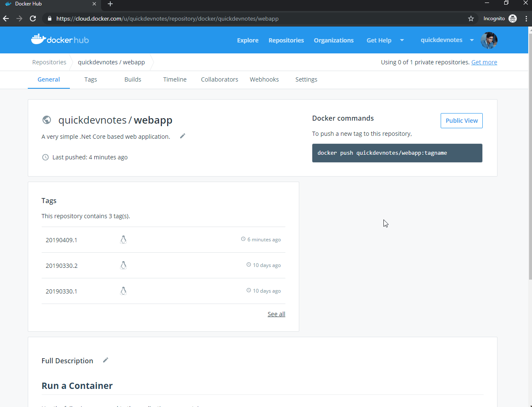Click the Linux icon for tag 20190409.1
532x407 pixels.
click(123, 240)
